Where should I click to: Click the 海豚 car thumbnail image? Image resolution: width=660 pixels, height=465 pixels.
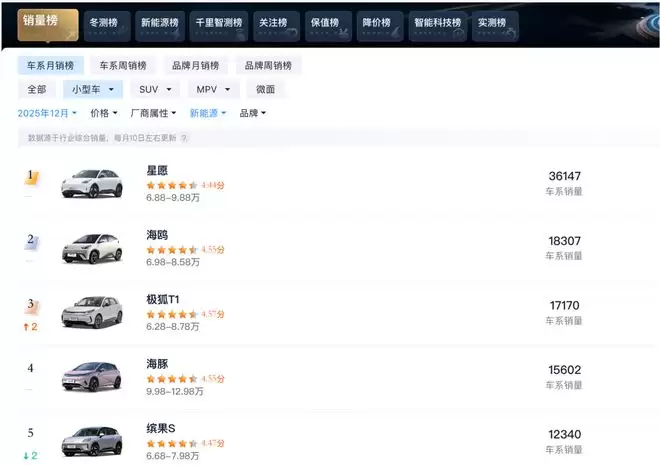tap(91, 375)
